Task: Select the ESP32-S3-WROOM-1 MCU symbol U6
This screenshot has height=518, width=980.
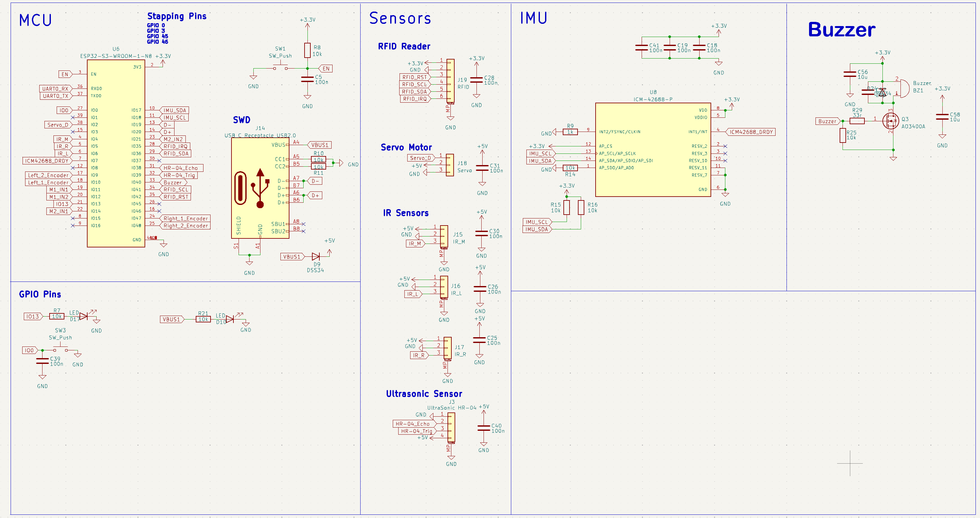Action: click(x=116, y=152)
